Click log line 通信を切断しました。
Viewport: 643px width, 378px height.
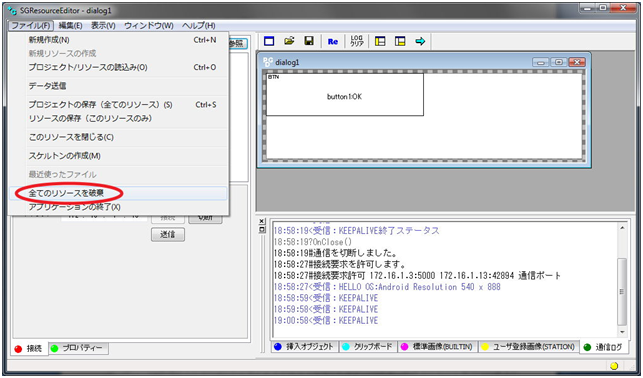pos(335,253)
